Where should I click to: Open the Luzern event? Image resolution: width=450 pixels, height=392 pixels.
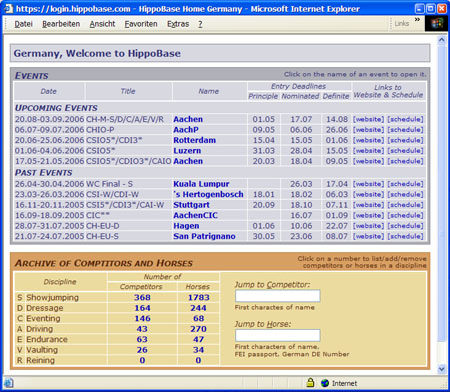tap(187, 151)
